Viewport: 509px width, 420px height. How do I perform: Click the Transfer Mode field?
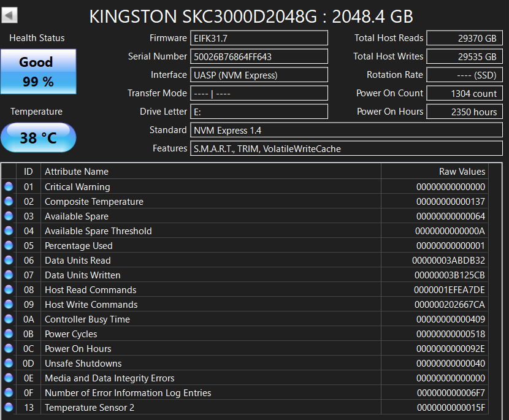(x=259, y=93)
